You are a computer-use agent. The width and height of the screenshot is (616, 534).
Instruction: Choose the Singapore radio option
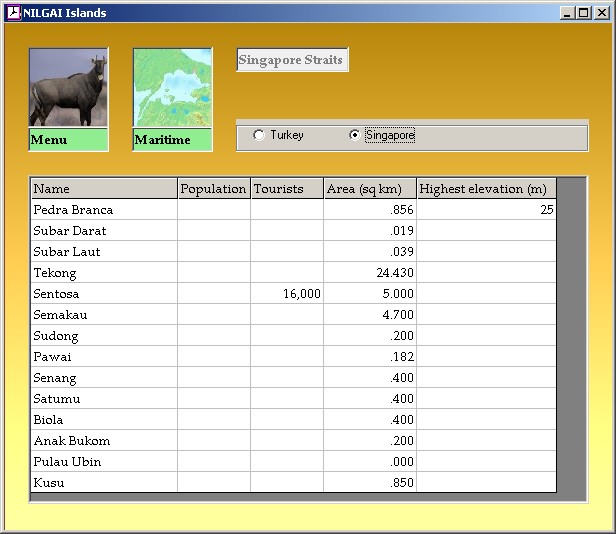point(355,135)
